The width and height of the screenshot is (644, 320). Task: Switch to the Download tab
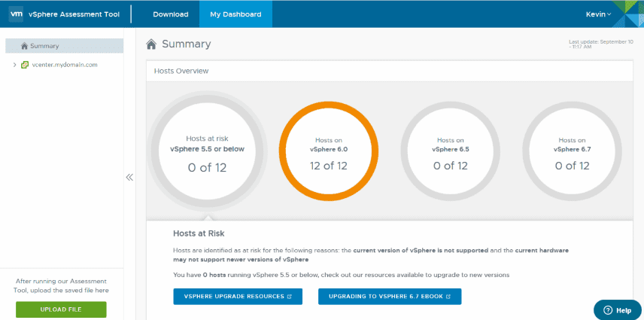(170, 14)
